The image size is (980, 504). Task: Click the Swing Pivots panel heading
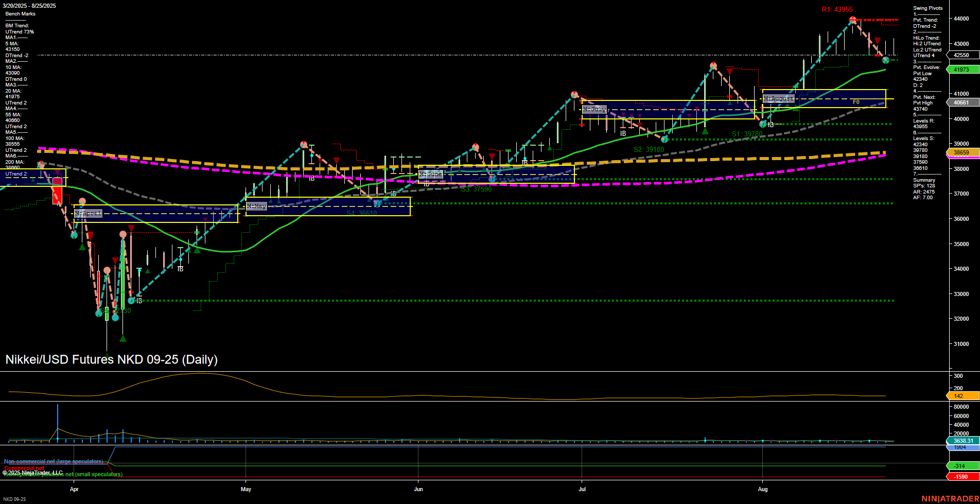click(927, 8)
